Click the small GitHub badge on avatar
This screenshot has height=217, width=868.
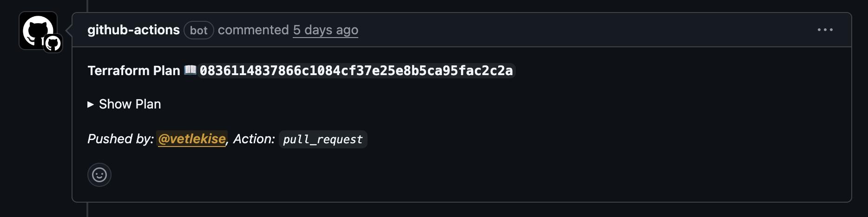53,44
